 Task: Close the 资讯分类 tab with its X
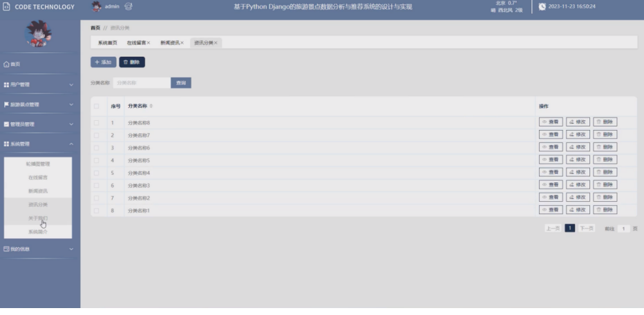coord(216,43)
